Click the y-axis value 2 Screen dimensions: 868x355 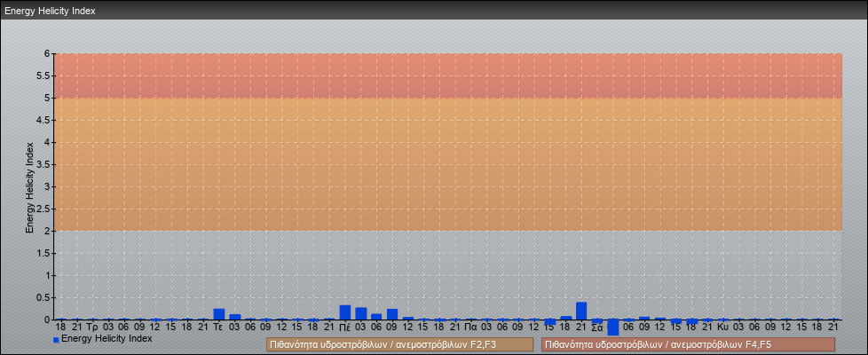(48, 231)
